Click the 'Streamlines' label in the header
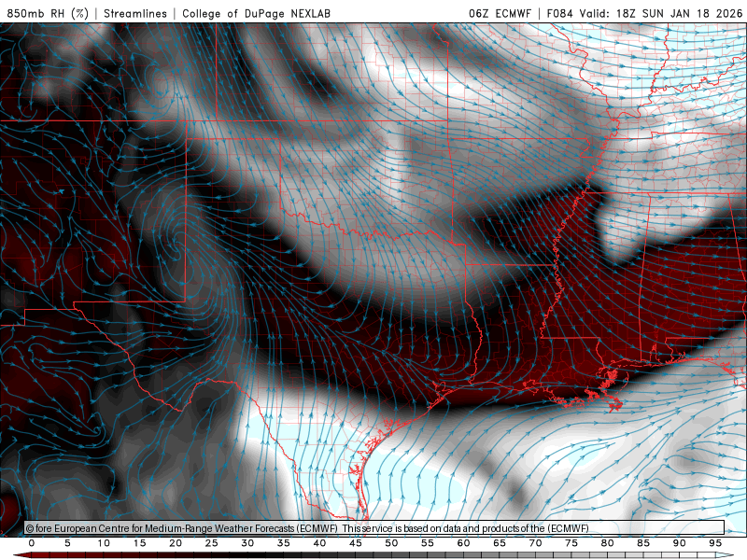The height and width of the screenshot is (560, 747). pyautogui.click(x=135, y=13)
